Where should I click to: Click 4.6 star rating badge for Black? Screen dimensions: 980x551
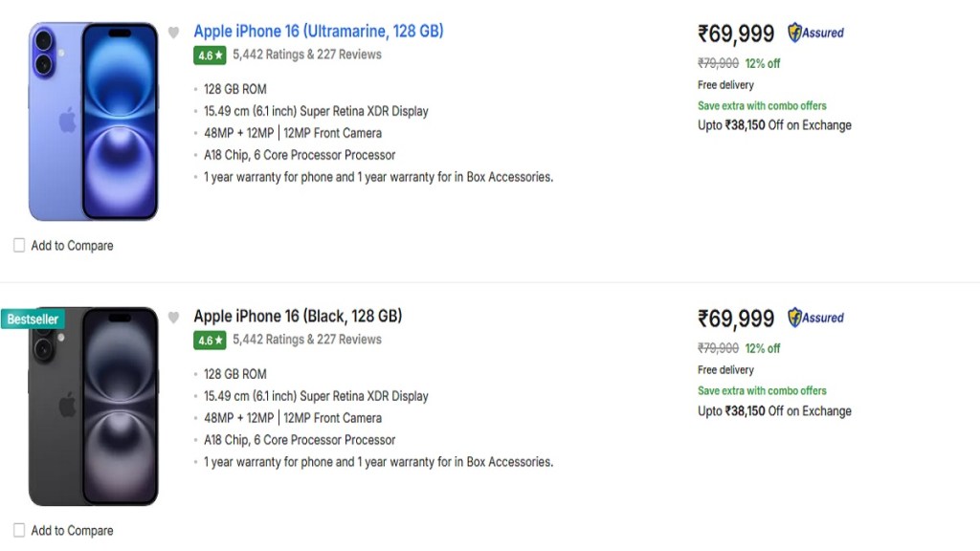point(210,341)
